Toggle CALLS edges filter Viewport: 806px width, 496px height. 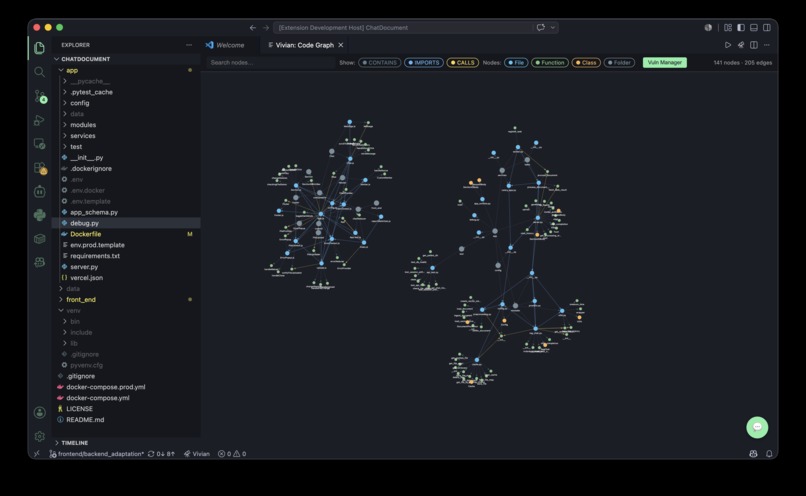[463, 63]
